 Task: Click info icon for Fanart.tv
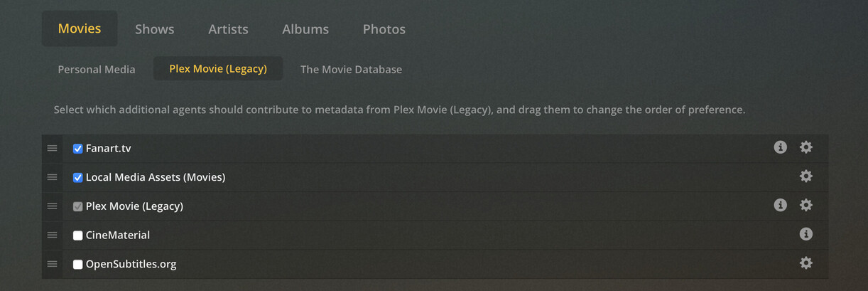pos(780,147)
